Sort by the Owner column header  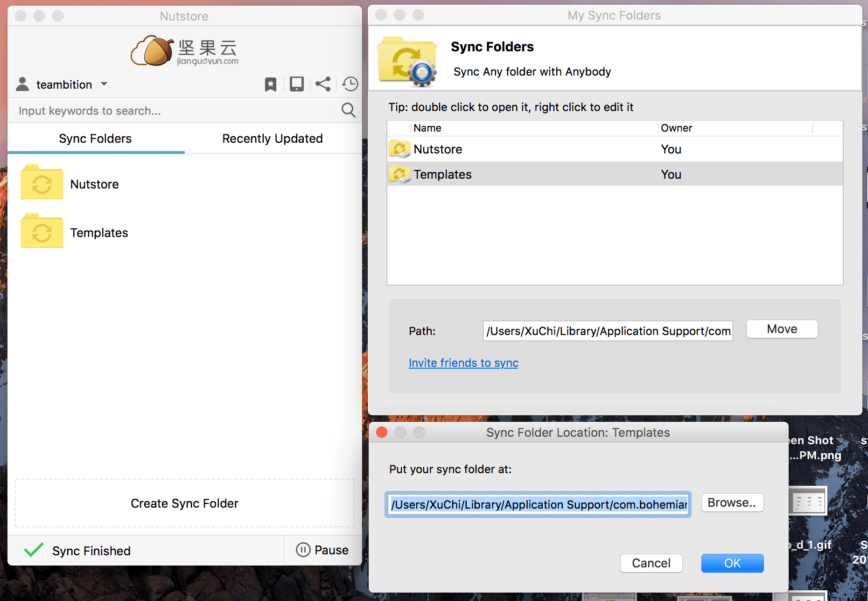click(x=735, y=128)
